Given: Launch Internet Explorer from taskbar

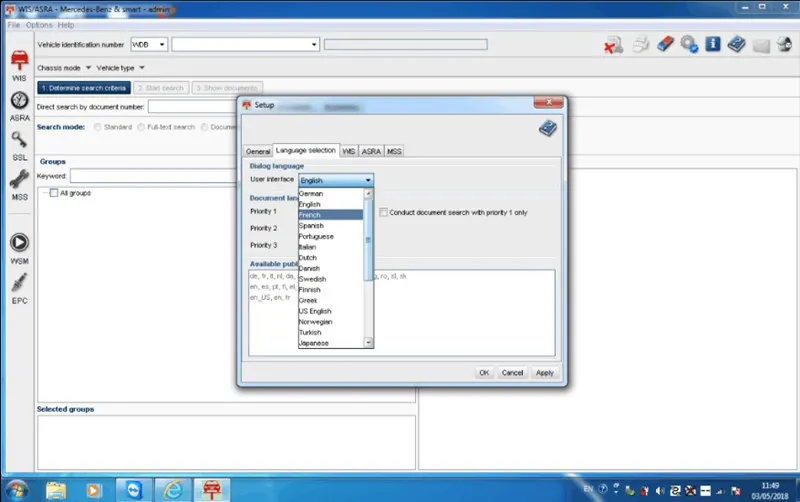Looking at the screenshot, I should (x=173, y=490).
